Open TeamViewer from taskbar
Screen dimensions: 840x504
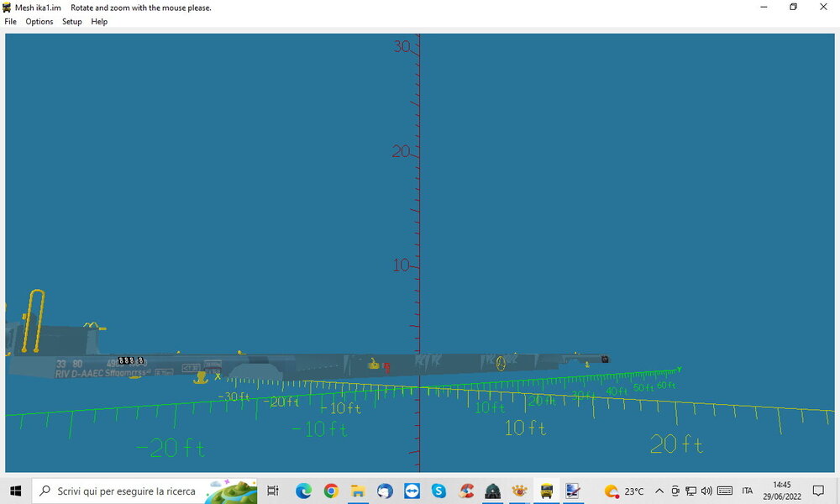click(x=412, y=491)
